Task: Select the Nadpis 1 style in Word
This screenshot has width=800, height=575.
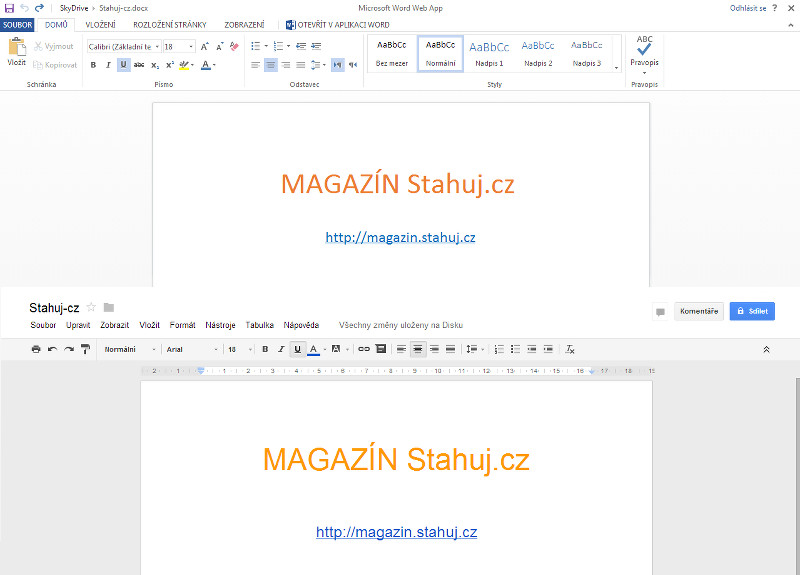Action: pyautogui.click(x=489, y=53)
